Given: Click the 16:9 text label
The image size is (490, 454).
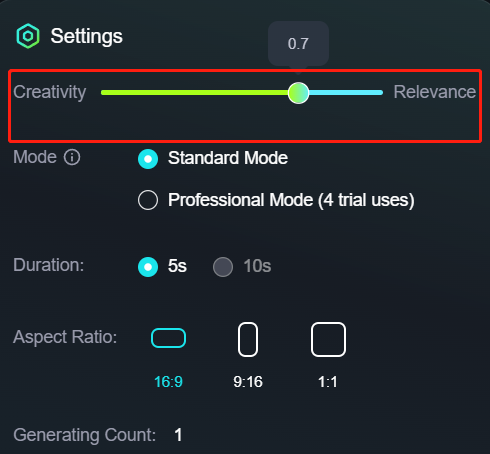Looking at the screenshot, I should [x=168, y=382].
